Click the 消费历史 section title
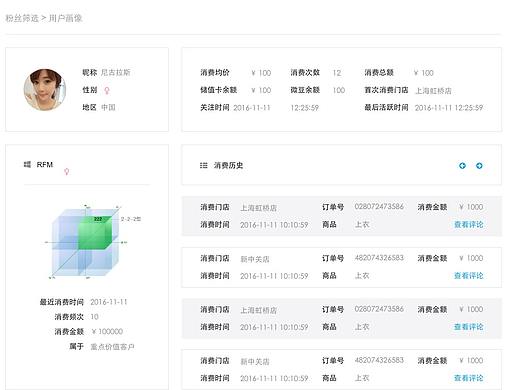Viewport: 520px width, 390px height. 228,165
